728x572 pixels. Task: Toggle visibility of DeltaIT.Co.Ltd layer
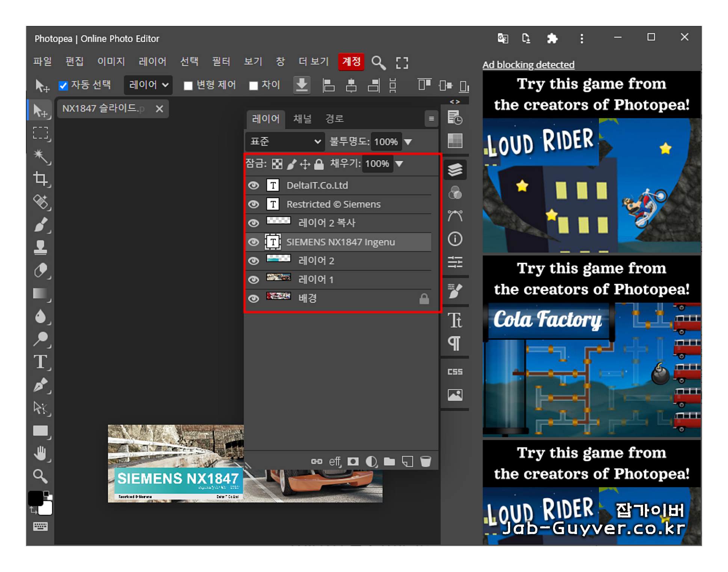click(254, 185)
